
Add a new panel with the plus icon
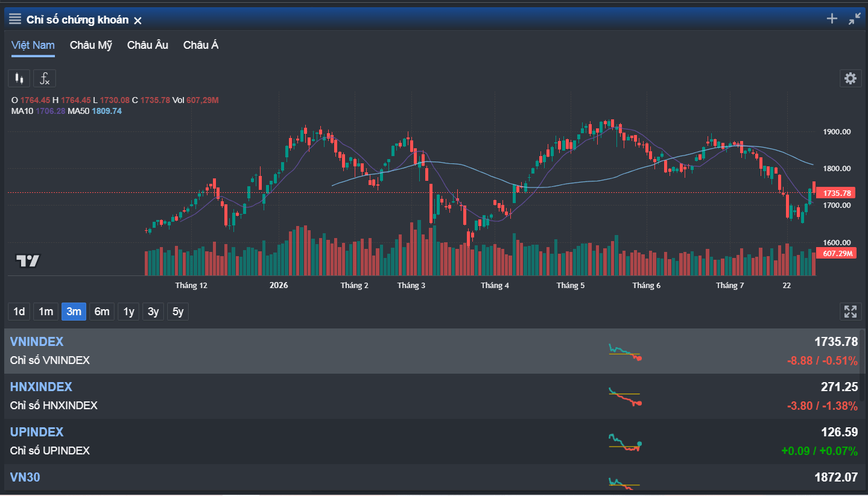[832, 19]
